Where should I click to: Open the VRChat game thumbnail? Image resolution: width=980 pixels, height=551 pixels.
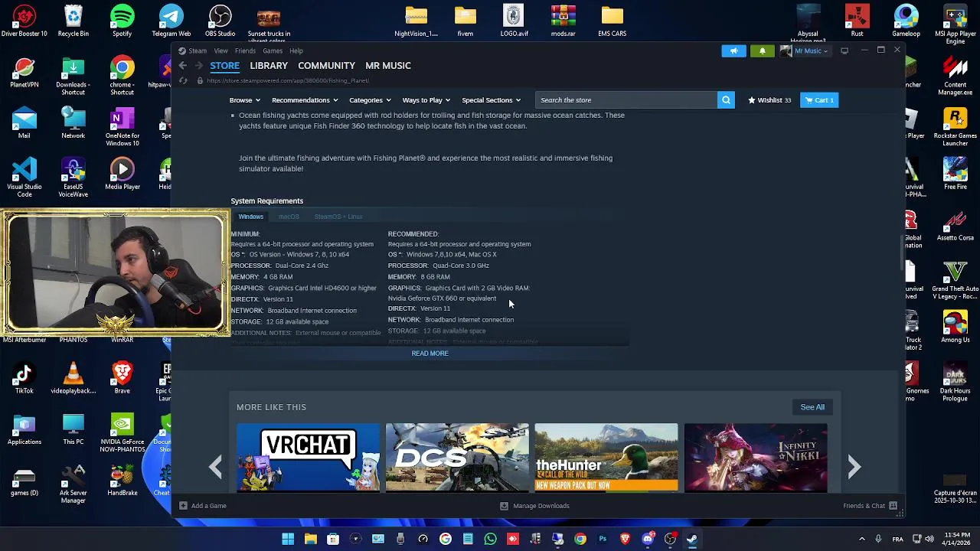(308, 457)
